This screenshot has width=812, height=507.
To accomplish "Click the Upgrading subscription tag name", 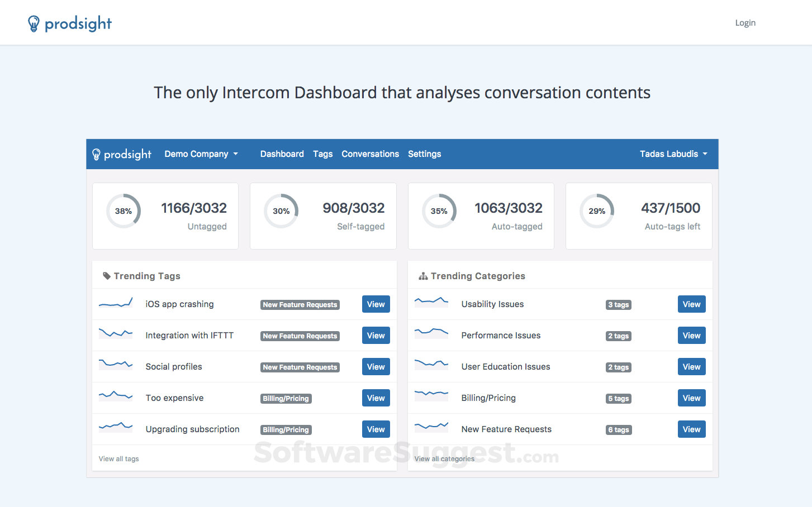I will pos(193,429).
